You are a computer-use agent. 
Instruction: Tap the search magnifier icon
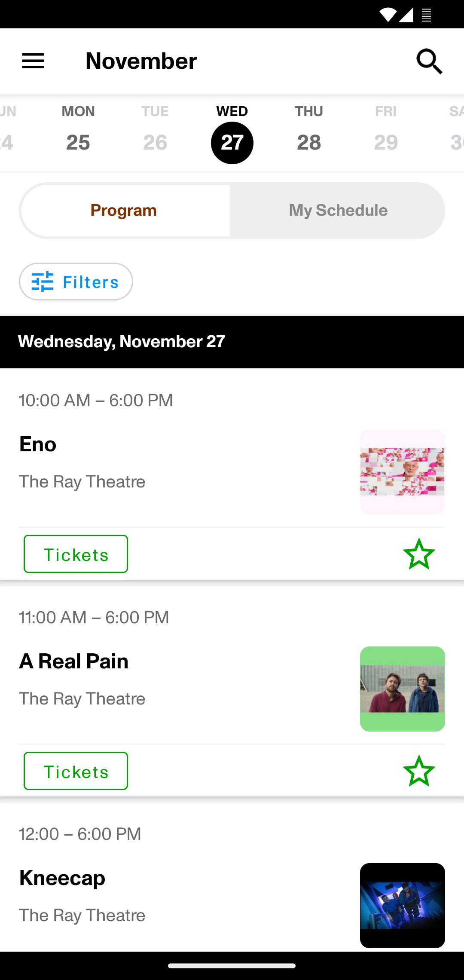(x=429, y=61)
